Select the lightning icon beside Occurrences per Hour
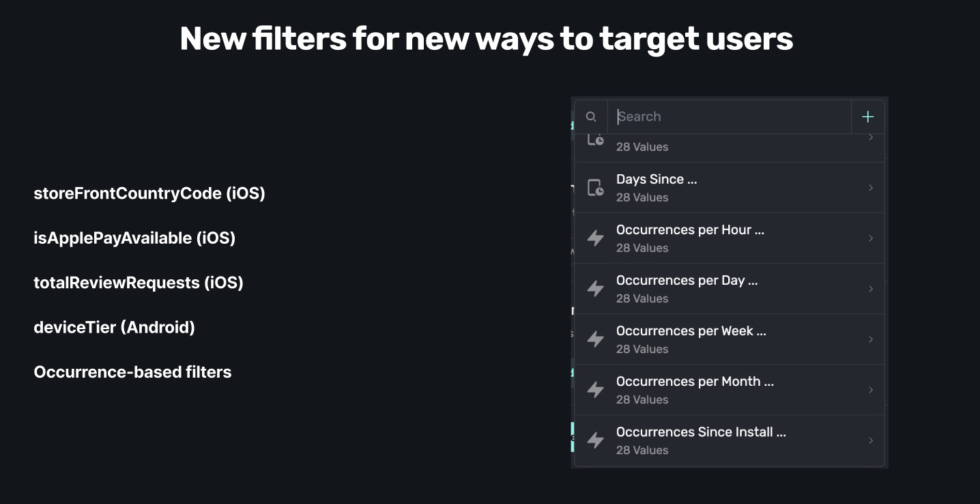980x504 pixels. pyautogui.click(x=595, y=238)
